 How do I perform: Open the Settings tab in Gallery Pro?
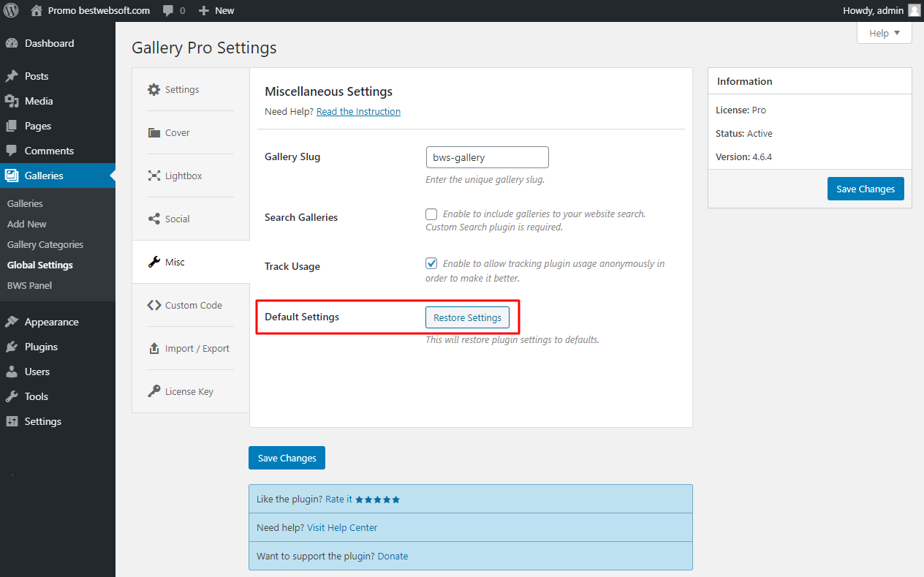pos(190,89)
